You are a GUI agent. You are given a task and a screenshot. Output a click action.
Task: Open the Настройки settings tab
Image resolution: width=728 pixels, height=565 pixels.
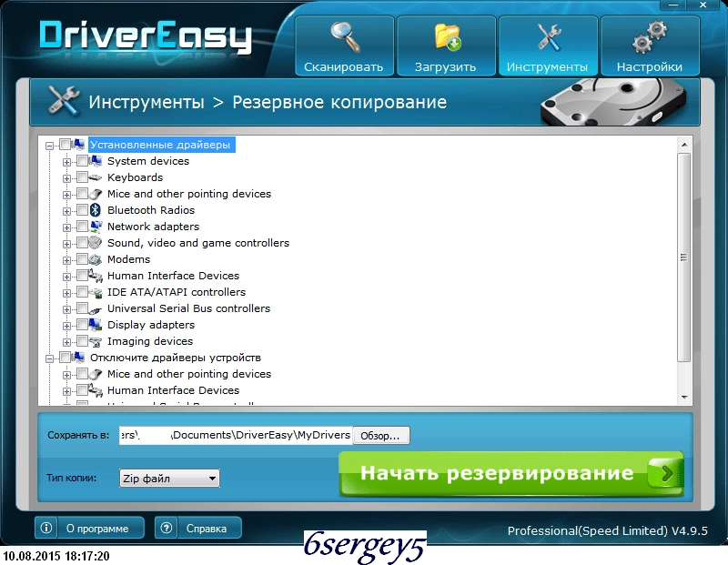tap(650, 45)
